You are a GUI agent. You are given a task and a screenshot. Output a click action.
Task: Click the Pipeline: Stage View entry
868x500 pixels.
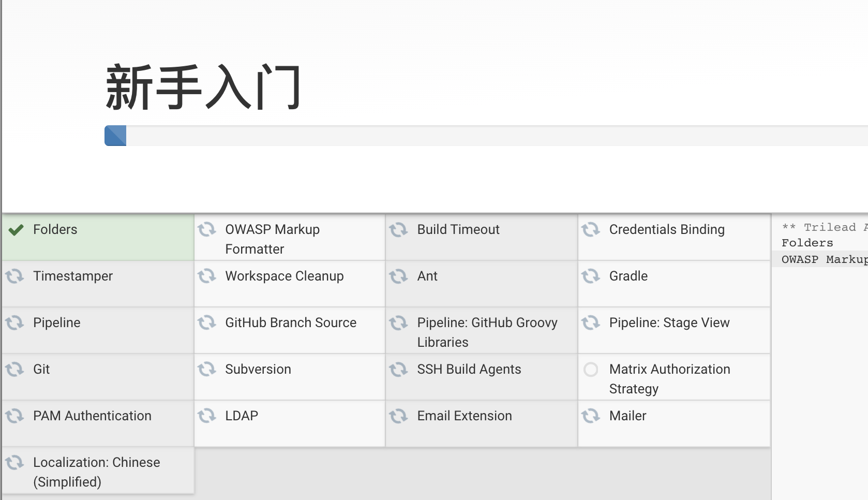coord(674,330)
